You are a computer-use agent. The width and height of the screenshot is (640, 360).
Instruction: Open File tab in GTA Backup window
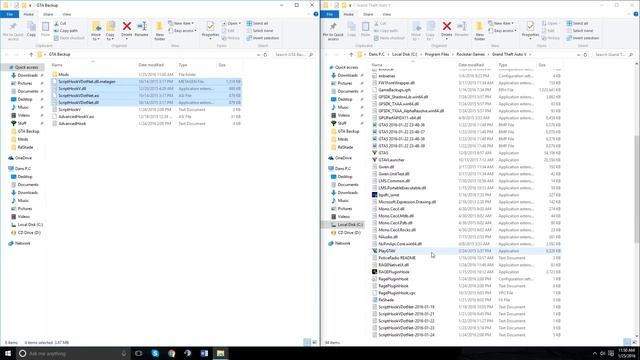pos(9,14)
